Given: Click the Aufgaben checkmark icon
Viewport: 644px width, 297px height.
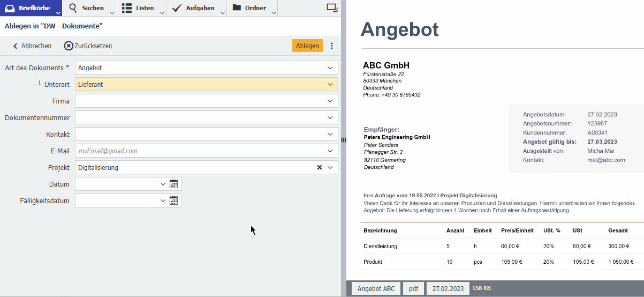Looking at the screenshot, I should [177, 8].
